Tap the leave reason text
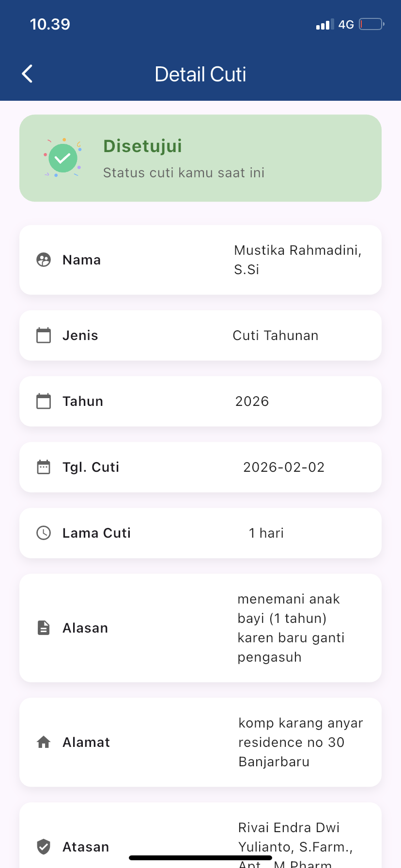The width and height of the screenshot is (401, 868). tap(291, 628)
